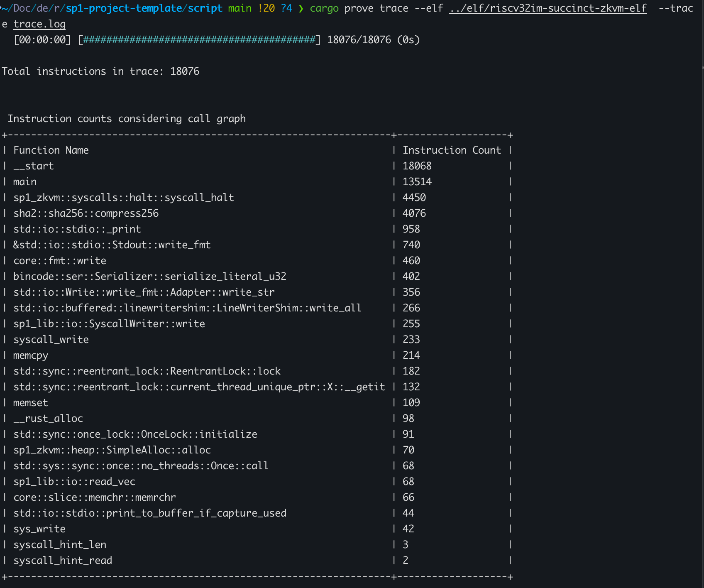The image size is (704, 588).
Task: Click the count 91
Action: (408, 434)
